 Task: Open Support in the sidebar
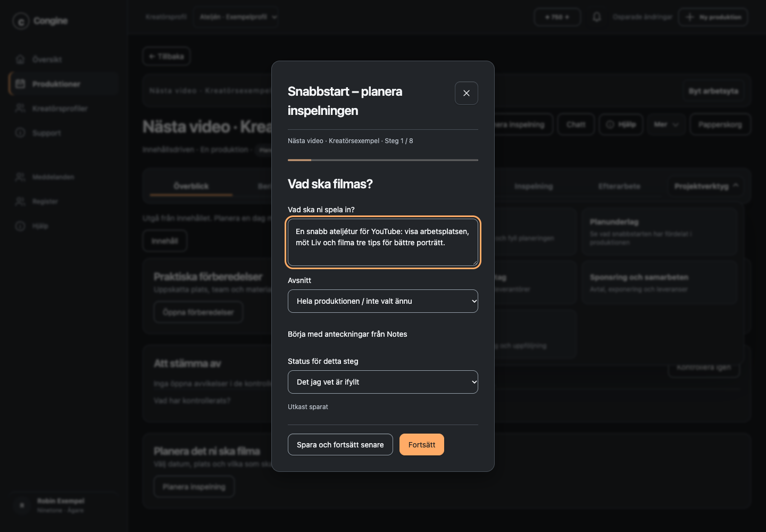[x=63, y=133]
